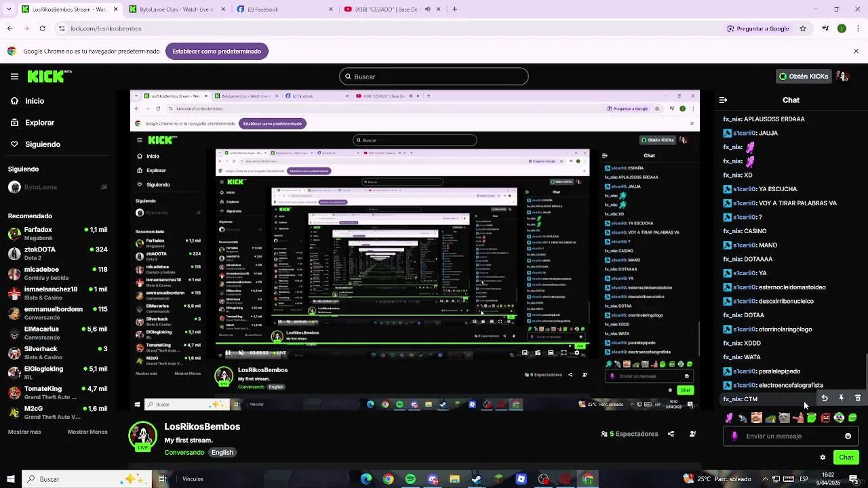868x488 pixels.
Task: Pick the red angry emote
Action: pyautogui.click(x=825, y=418)
